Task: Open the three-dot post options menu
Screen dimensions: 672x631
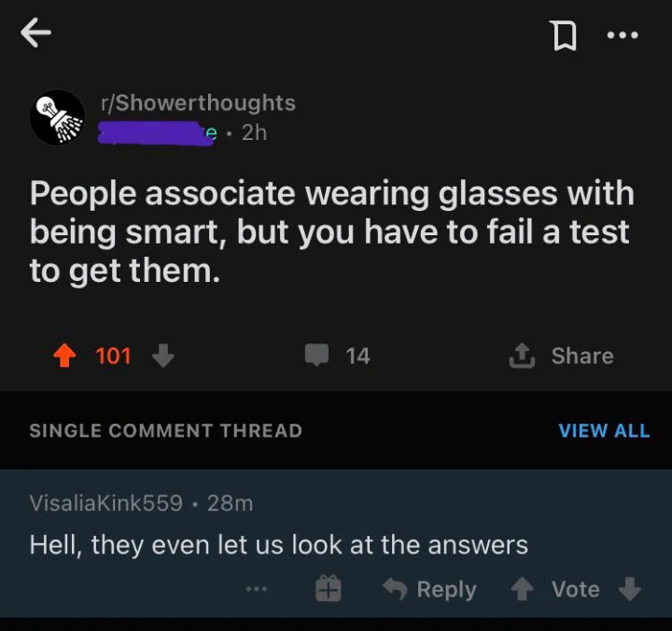Action: point(623,35)
